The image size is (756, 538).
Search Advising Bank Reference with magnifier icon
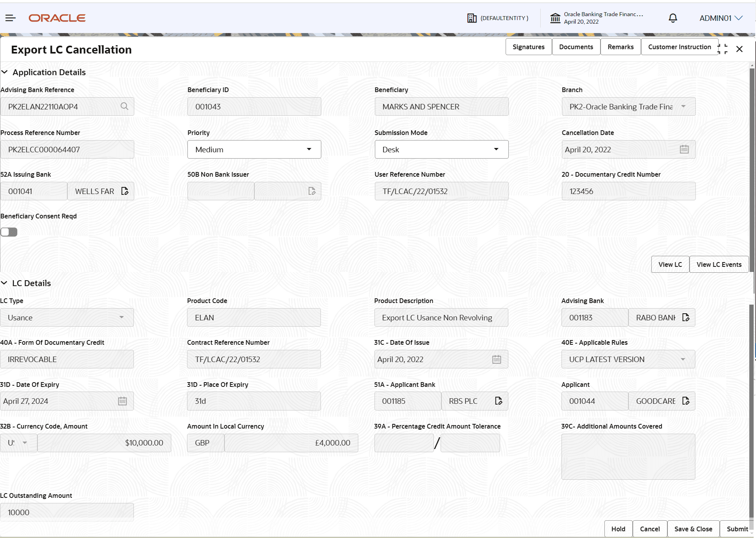click(x=124, y=106)
